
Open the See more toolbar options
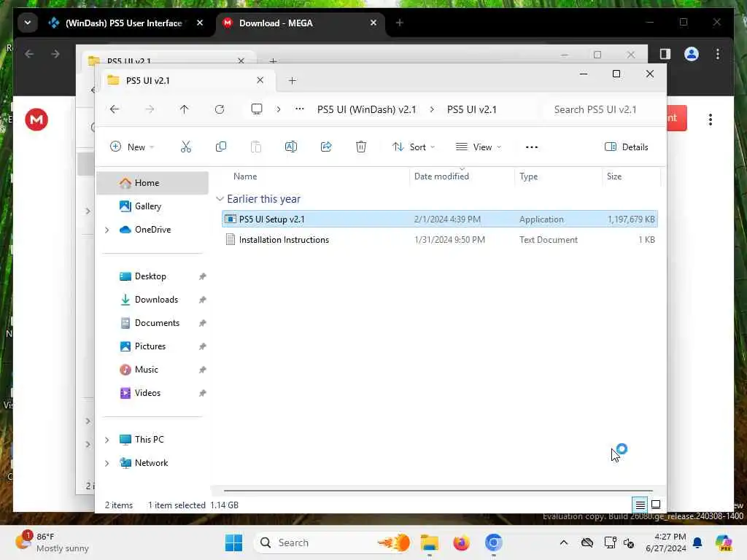[532, 147]
